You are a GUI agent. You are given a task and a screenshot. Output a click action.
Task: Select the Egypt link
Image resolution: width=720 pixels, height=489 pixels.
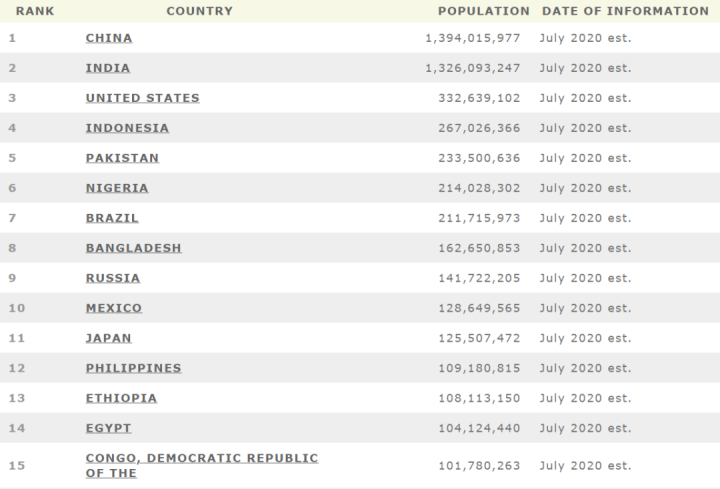[x=108, y=428]
